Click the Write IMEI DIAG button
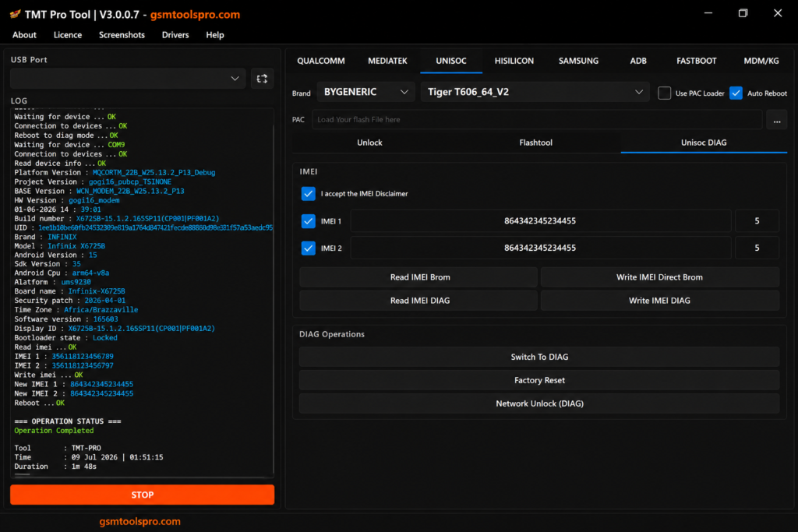798x532 pixels. pyautogui.click(x=659, y=301)
